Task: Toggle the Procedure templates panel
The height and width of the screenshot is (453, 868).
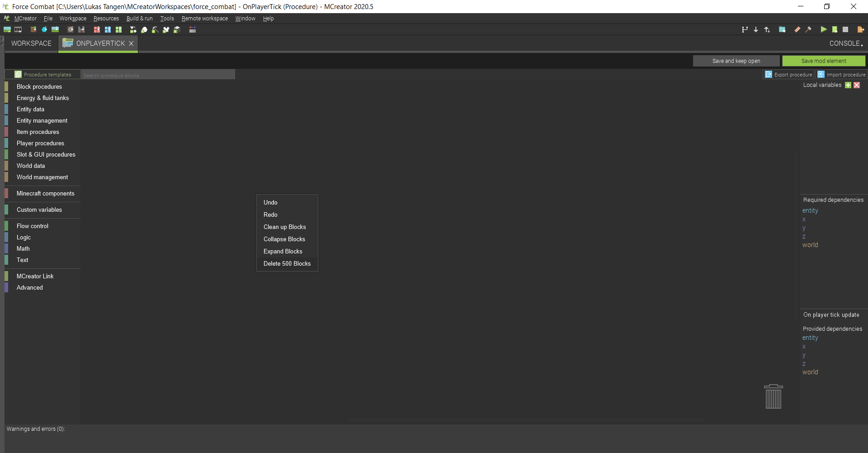Action: click(x=43, y=74)
